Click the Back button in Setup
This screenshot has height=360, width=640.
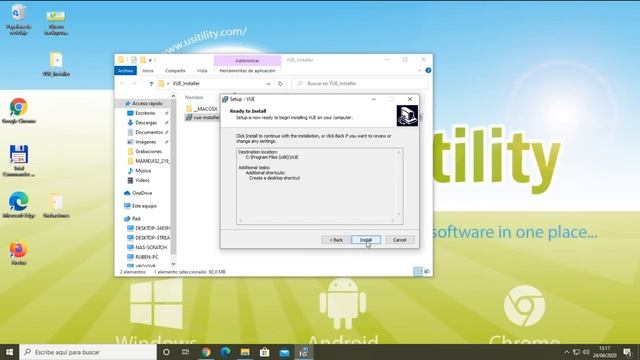coord(336,240)
